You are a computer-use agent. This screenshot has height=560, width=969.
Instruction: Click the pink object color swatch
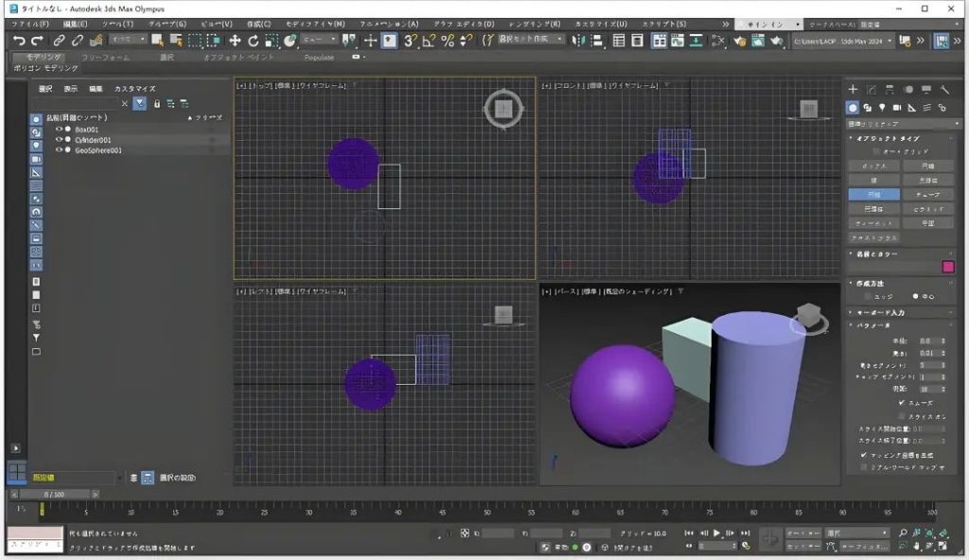(x=947, y=267)
